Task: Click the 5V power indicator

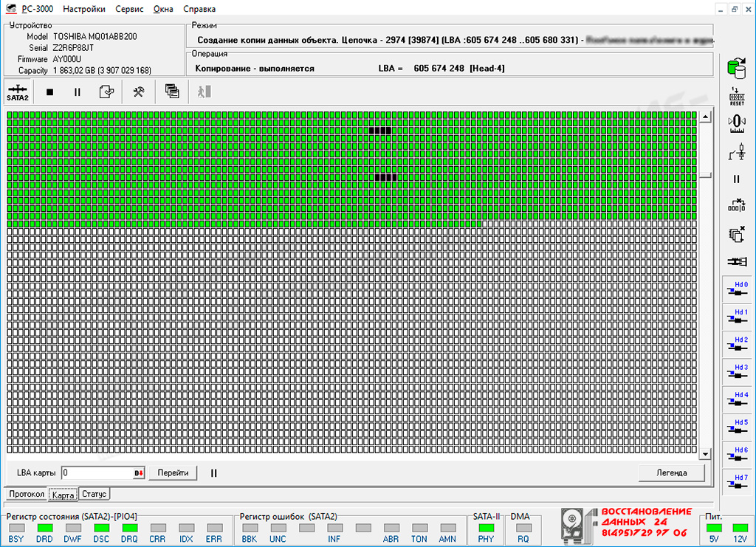Action: click(x=714, y=529)
